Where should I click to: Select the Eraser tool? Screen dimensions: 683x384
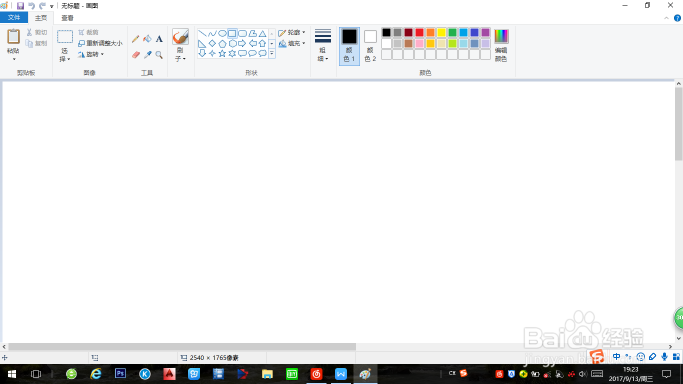coord(135,55)
